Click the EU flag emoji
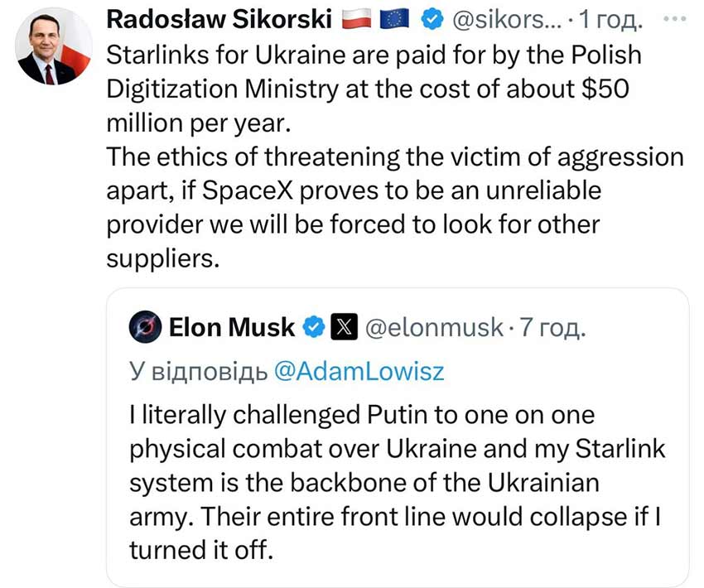 [394, 19]
